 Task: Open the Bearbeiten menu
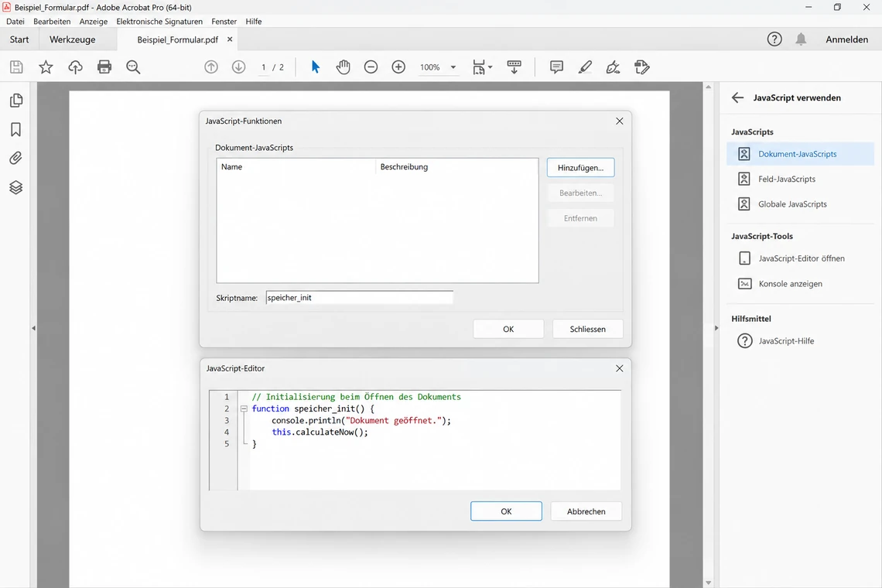pos(52,22)
